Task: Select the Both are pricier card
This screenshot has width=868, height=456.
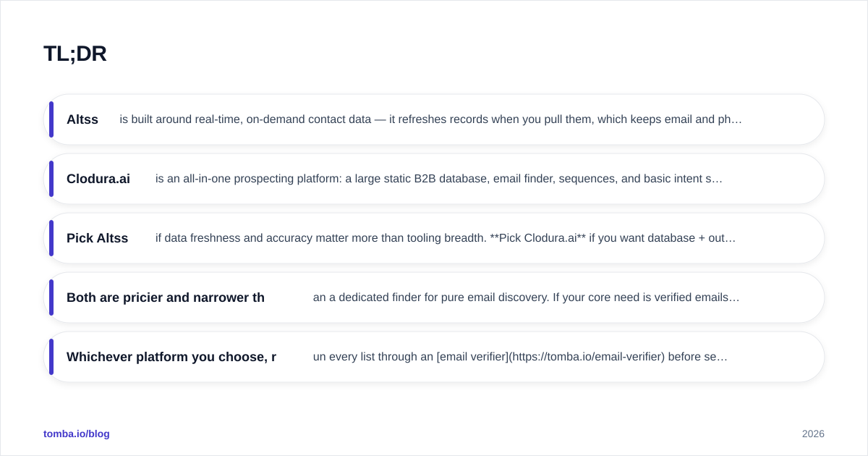Action: click(434, 297)
